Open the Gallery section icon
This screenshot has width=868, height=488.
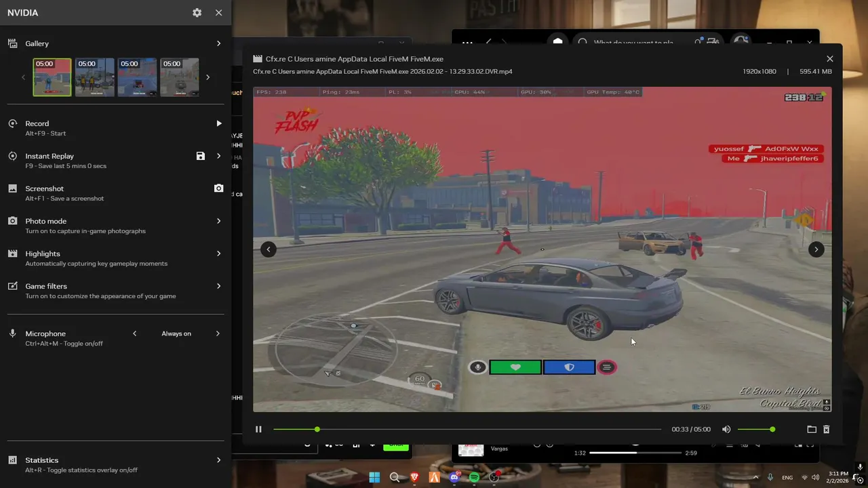tap(12, 43)
